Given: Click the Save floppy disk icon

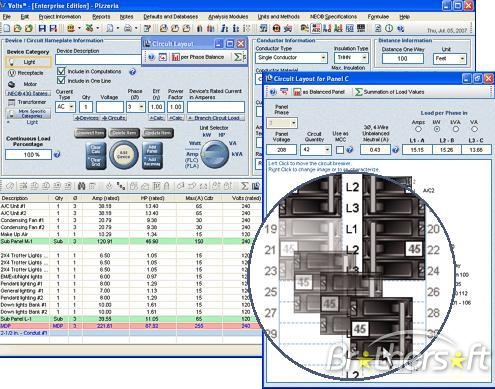Looking at the screenshot, I should (42, 28).
